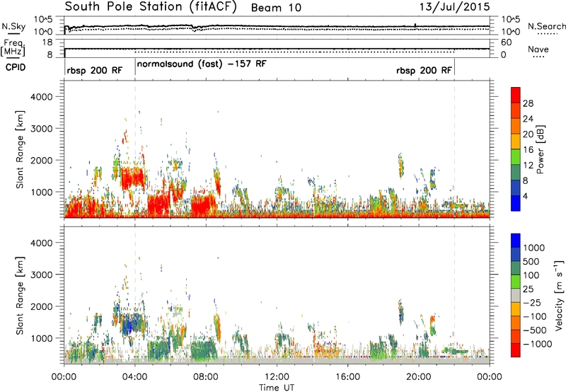Viewport: 566px width, 392px height.
Task: Click the 'Slant Range [km]' label of the velocity panel
Action: [x=20, y=295]
